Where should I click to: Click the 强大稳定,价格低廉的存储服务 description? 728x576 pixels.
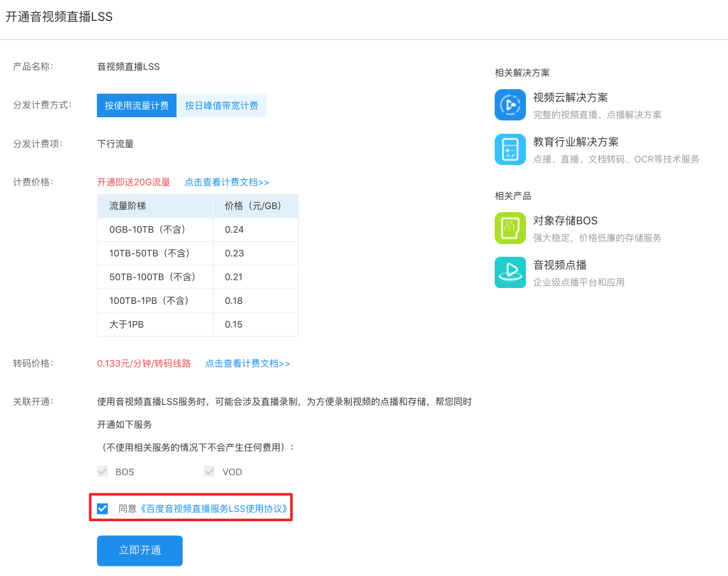pos(597,238)
